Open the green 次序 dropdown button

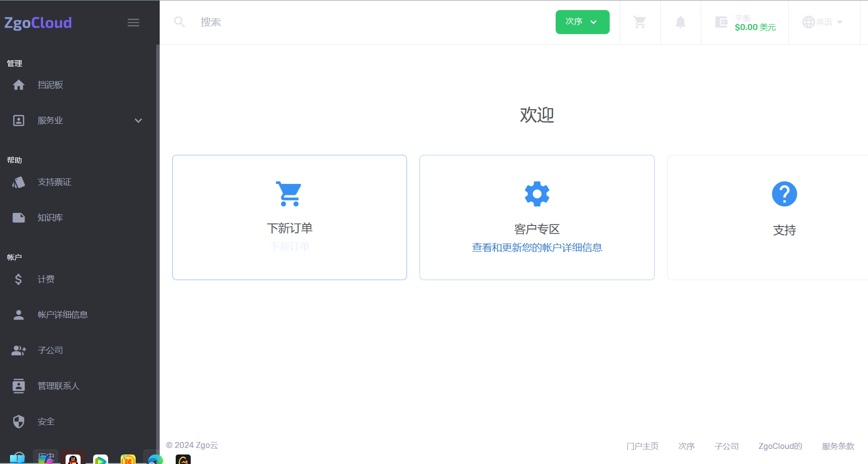tap(582, 22)
